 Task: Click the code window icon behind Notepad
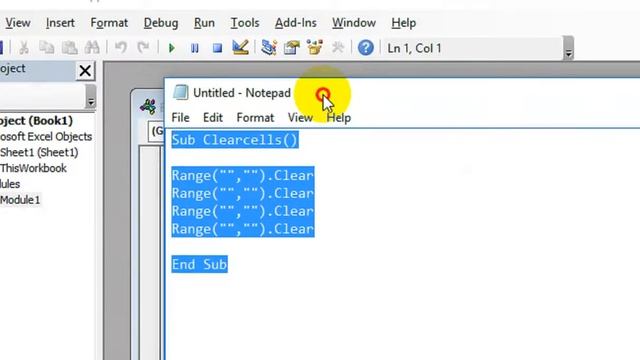(x=148, y=107)
